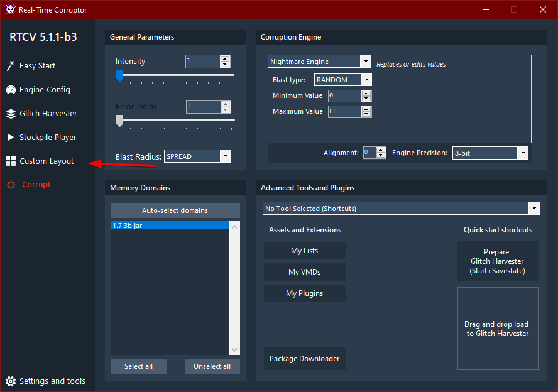
Task: Click the Glitch Harvester layers icon
Action: point(11,114)
